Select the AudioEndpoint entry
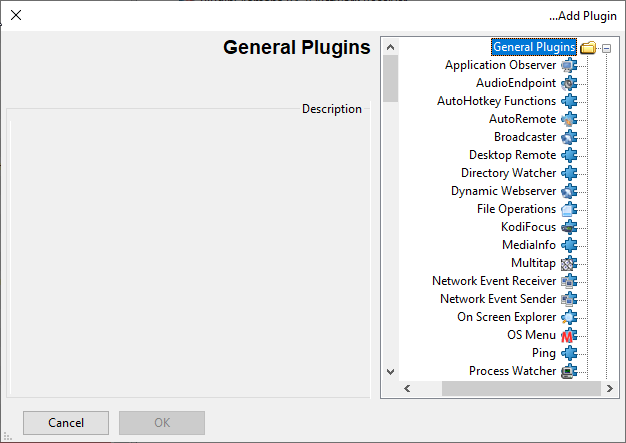The height and width of the screenshot is (443, 626). [516, 83]
